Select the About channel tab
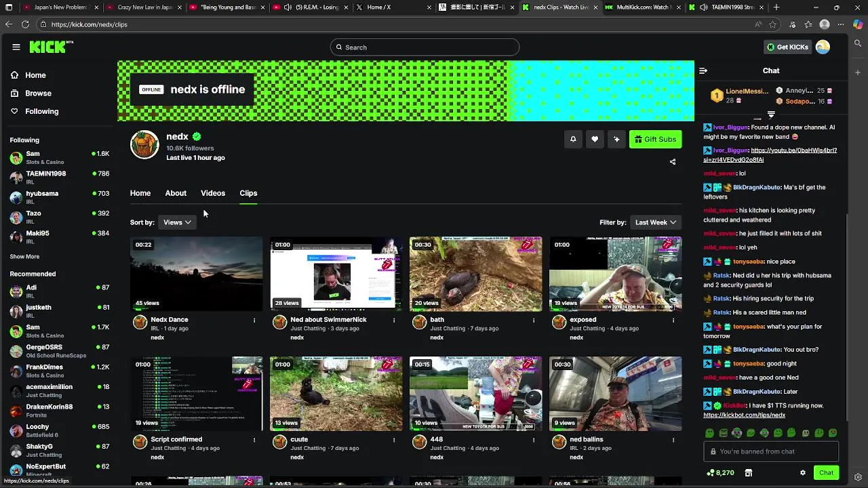Image resolution: width=868 pixels, height=488 pixels. pos(176,193)
